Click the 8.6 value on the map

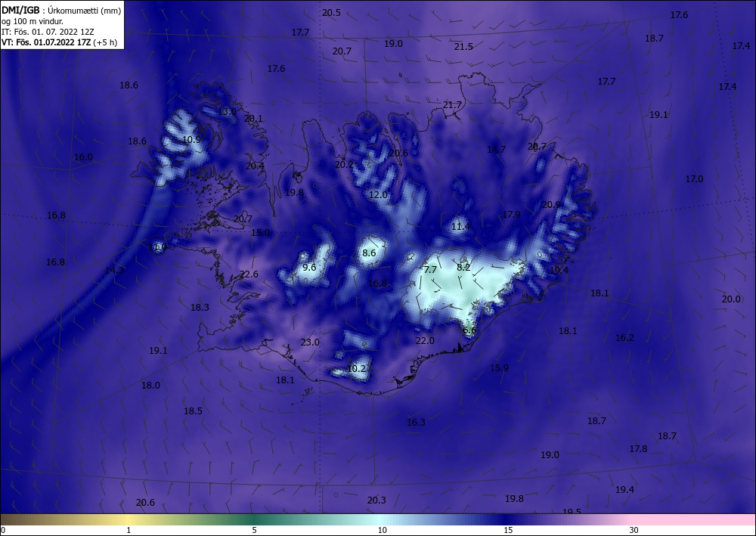click(x=369, y=253)
